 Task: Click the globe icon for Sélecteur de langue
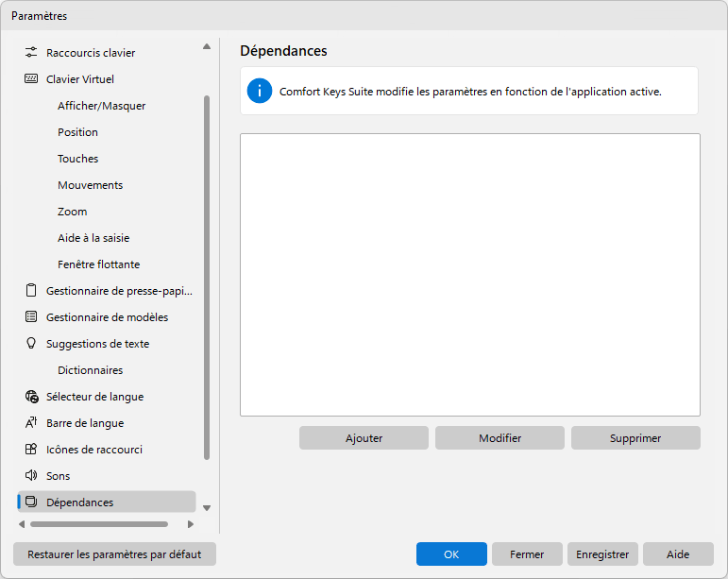(x=31, y=397)
